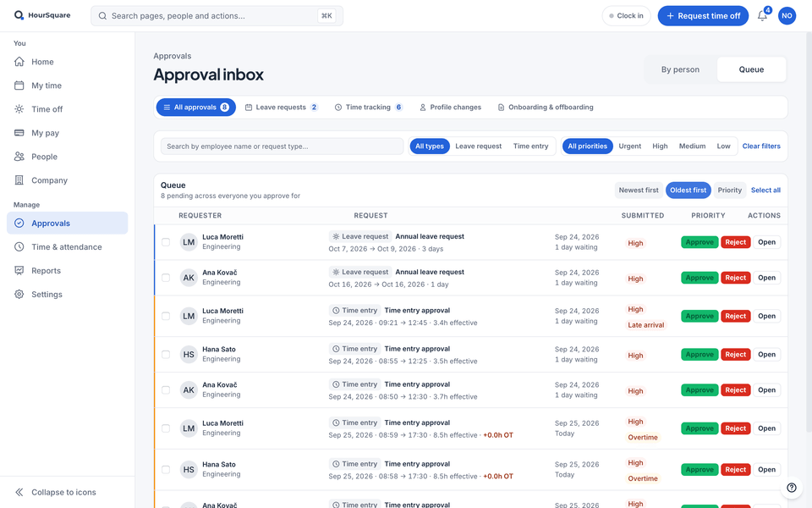Screen dimensions: 812x508
Task: Select All priorities filter
Action: click(587, 146)
